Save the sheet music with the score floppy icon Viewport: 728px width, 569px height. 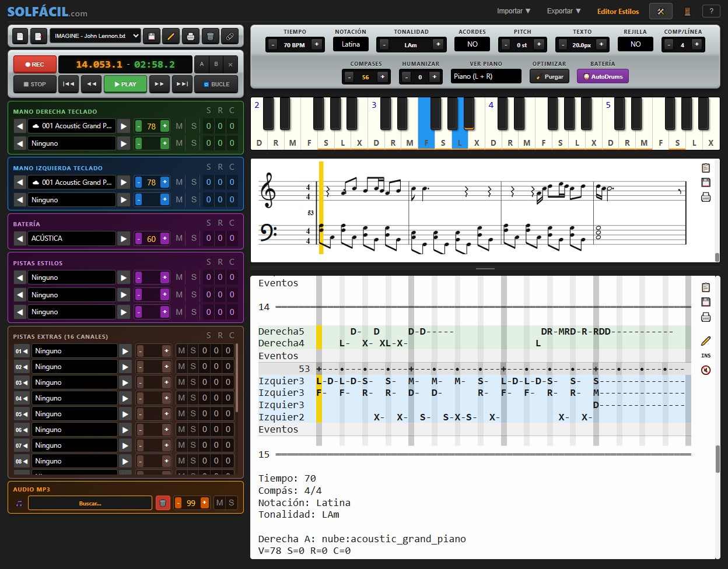pos(706,182)
